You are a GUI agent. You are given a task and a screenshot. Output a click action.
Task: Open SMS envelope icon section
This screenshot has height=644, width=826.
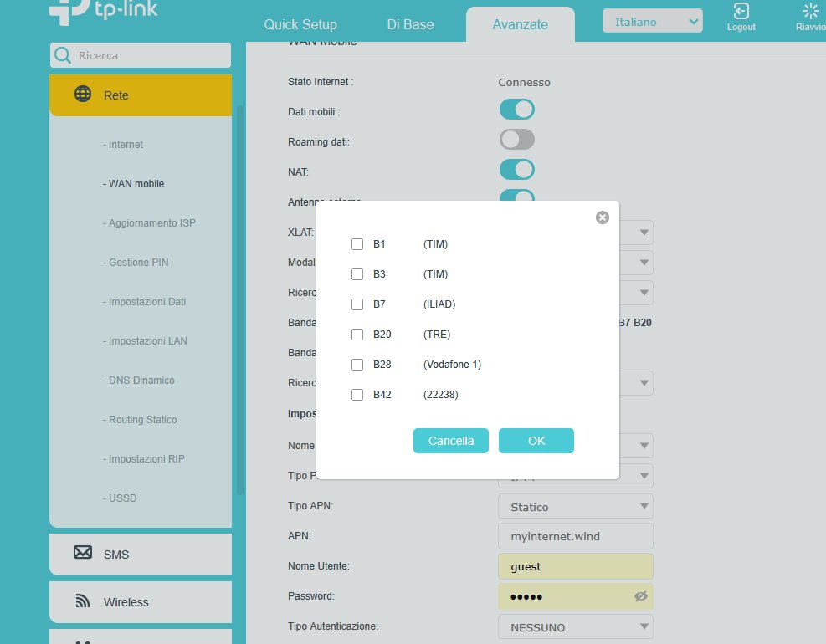coord(83,554)
